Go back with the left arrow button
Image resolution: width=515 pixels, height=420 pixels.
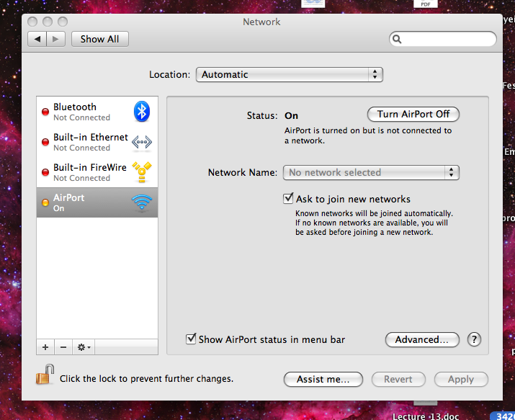pos(37,39)
